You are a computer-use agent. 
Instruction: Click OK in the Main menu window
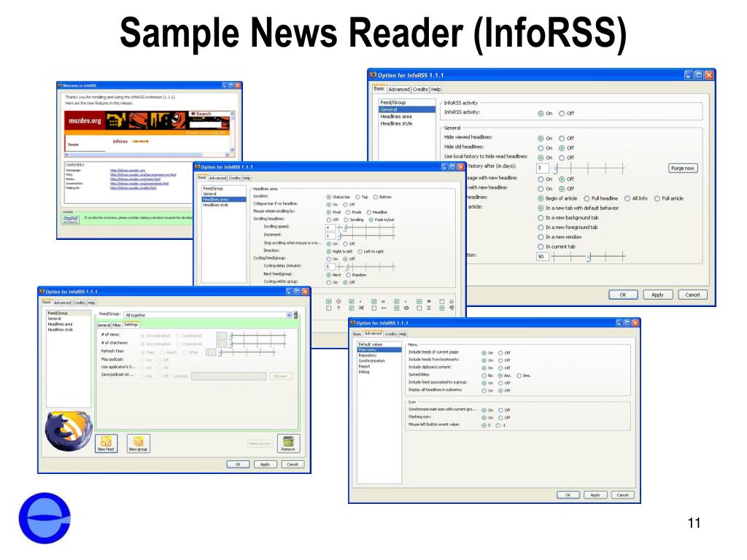[x=568, y=495]
